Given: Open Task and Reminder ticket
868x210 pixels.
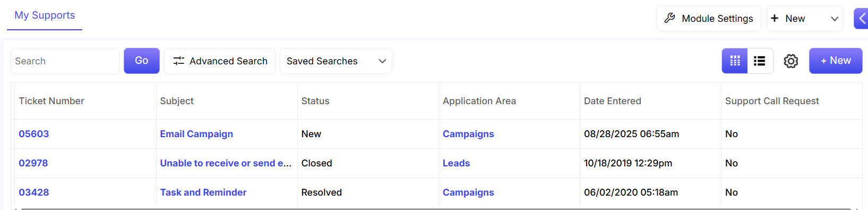Looking at the screenshot, I should tap(203, 192).
